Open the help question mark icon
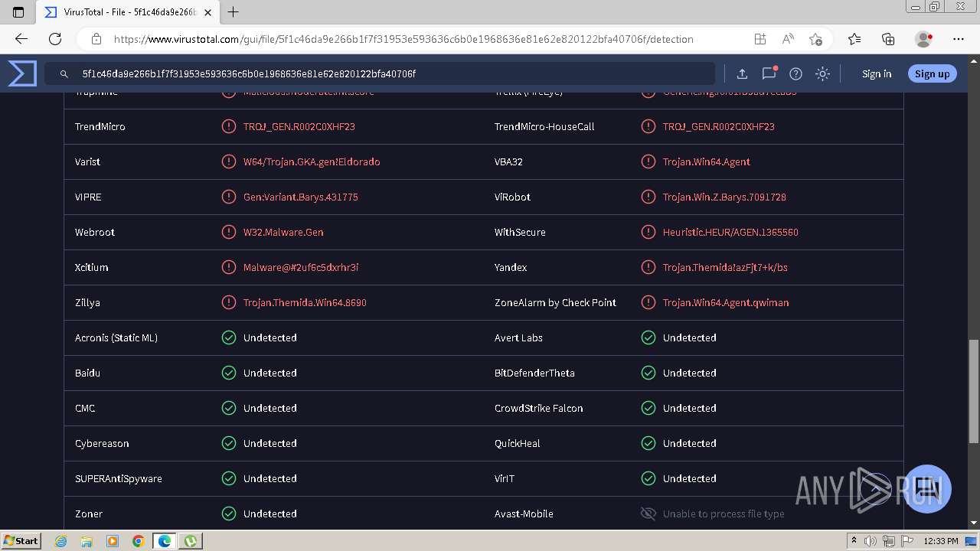Viewport: 980px width, 551px height. [x=795, y=74]
